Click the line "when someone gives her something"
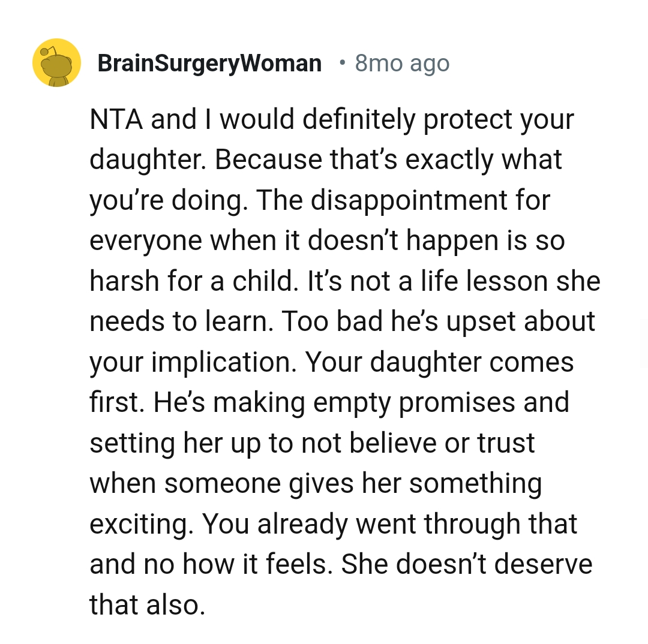 pyautogui.click(x=316, y=484)
